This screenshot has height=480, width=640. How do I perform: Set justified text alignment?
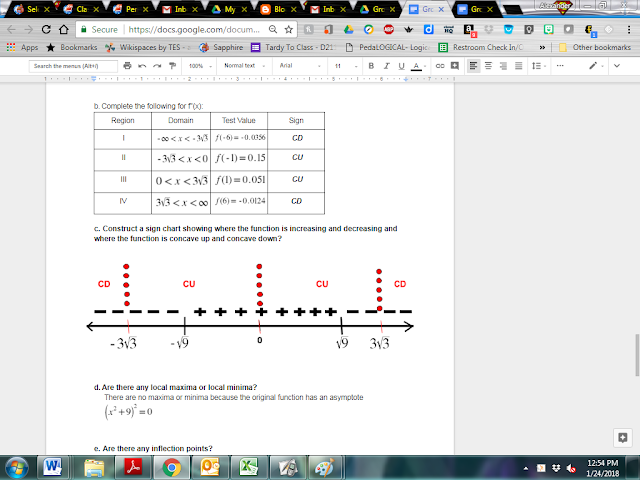pyautogui.click(x=518, y=66)
